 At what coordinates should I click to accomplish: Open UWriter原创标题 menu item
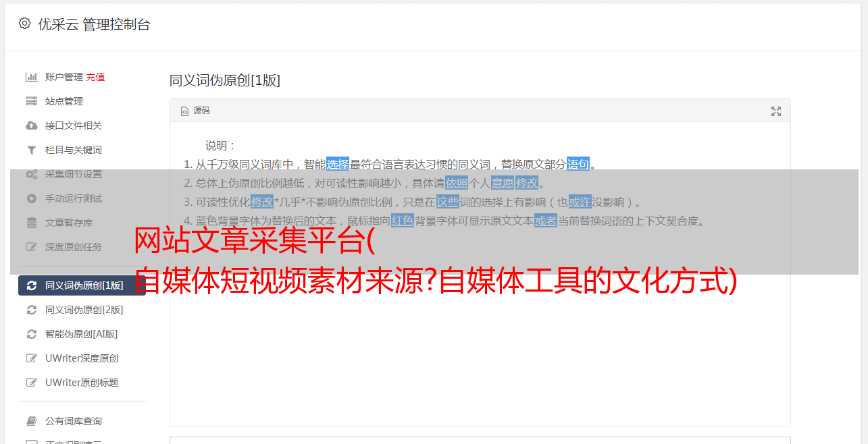[x=82, y=383]
